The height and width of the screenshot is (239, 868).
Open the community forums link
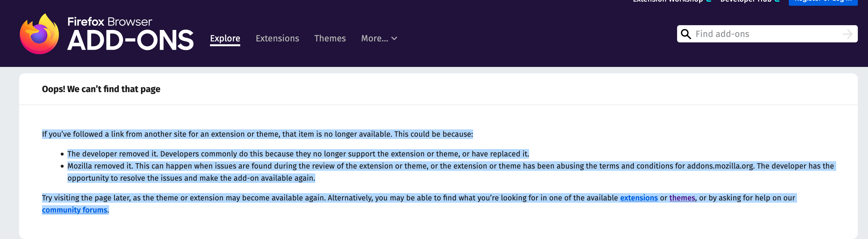point(75,210)
